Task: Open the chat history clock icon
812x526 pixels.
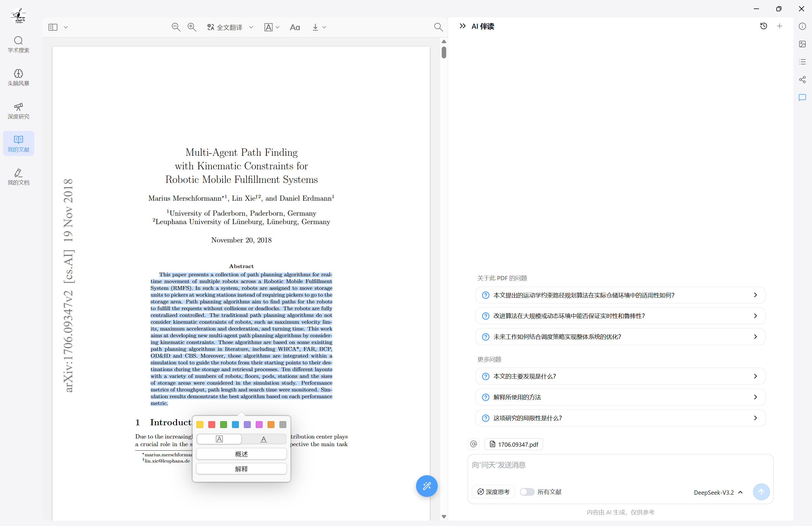Action: pos(763,26)
